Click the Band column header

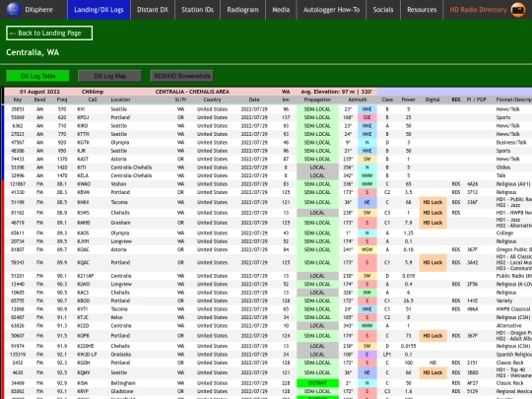point(39,100)
